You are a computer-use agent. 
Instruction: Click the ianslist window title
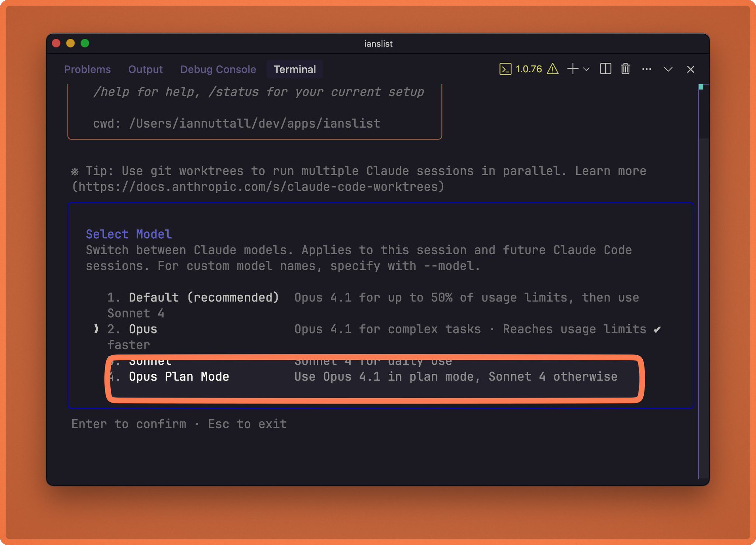[x=378, y=44]
